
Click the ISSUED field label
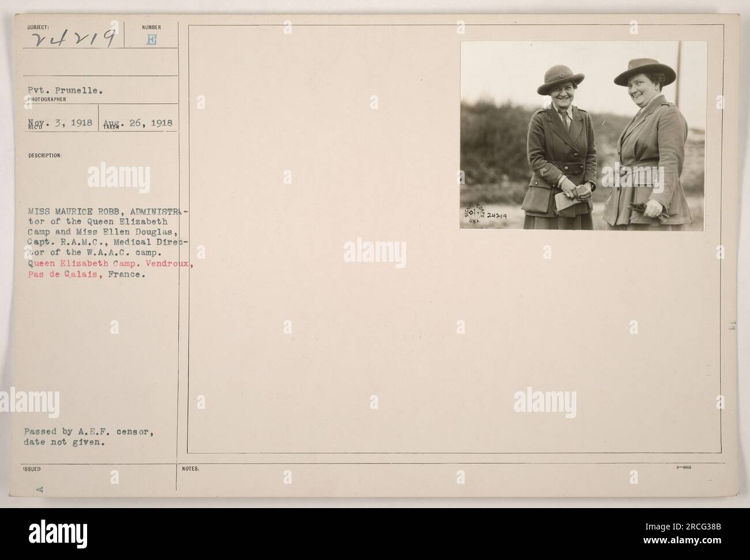(x=32, y=469)
